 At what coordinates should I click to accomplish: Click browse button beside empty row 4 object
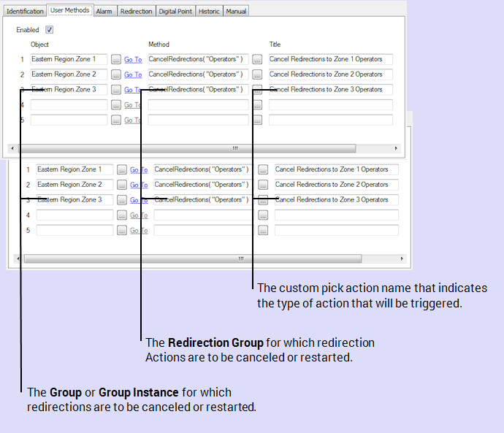point(116,105)
